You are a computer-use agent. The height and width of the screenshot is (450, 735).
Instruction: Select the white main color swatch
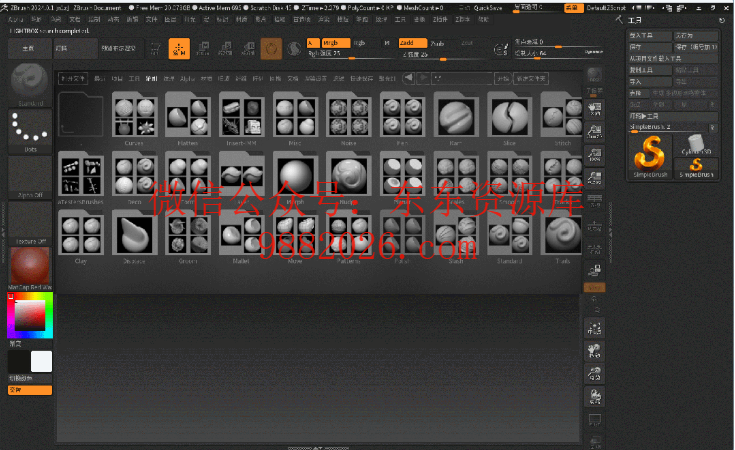click(x=41, y=361)
